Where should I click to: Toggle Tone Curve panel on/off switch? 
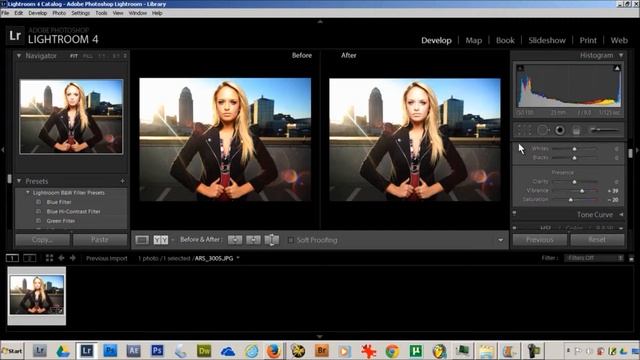pyautogui.click(x=514, y=213)
